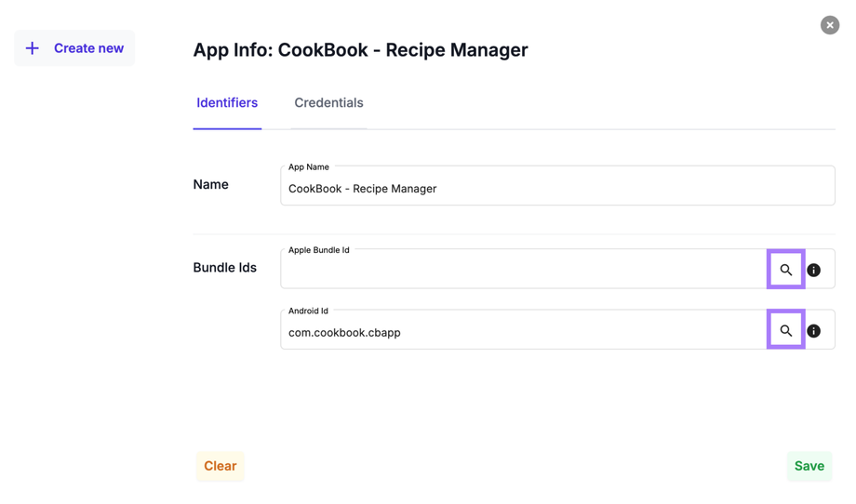
Task: Click the small App Name field caption
Action: (309, 167)
